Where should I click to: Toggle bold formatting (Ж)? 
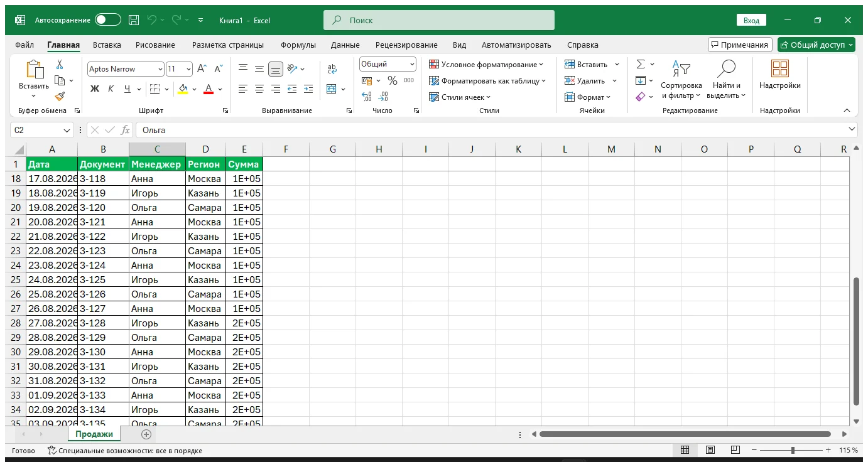click(x=95, y=89)
